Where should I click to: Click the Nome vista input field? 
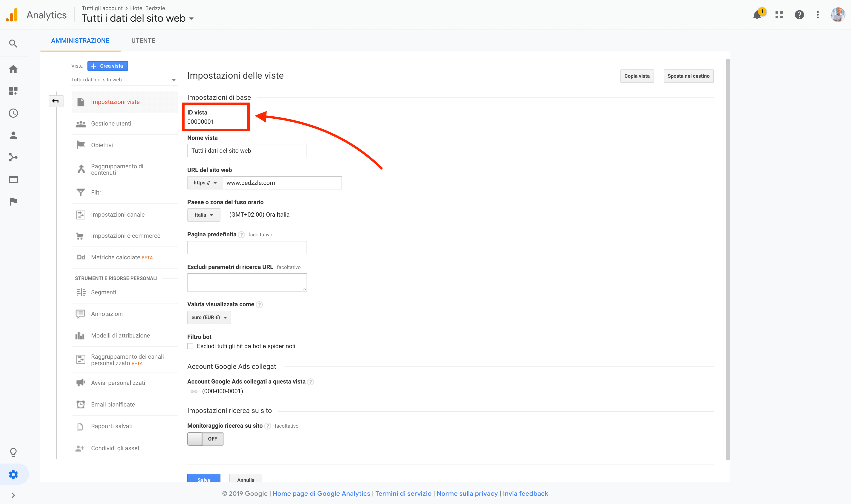pos(247,150)
